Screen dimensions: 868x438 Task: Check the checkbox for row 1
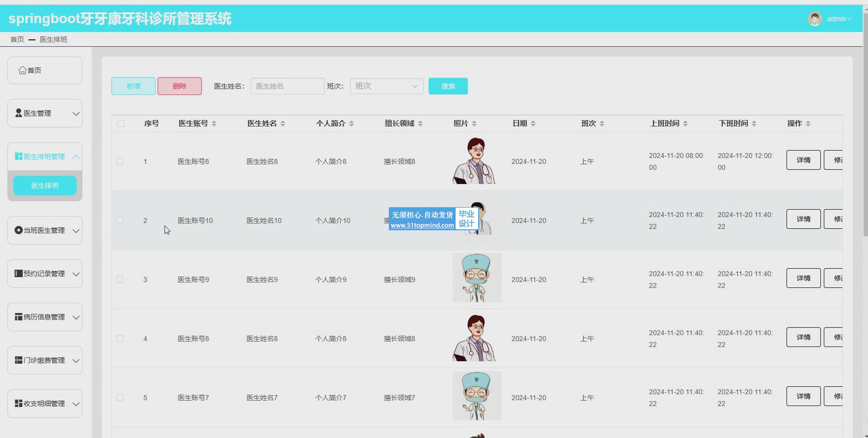(x=120, y=162)
